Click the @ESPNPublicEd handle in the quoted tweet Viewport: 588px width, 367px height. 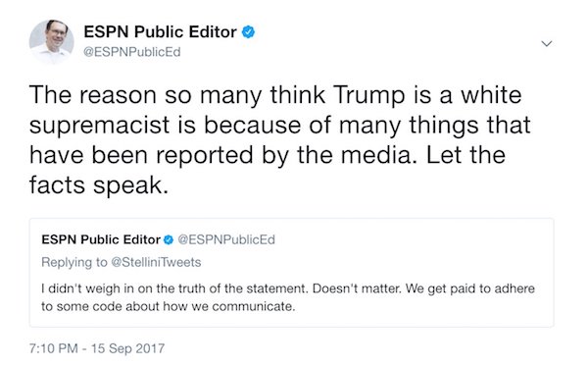click(x=226, y=239)
